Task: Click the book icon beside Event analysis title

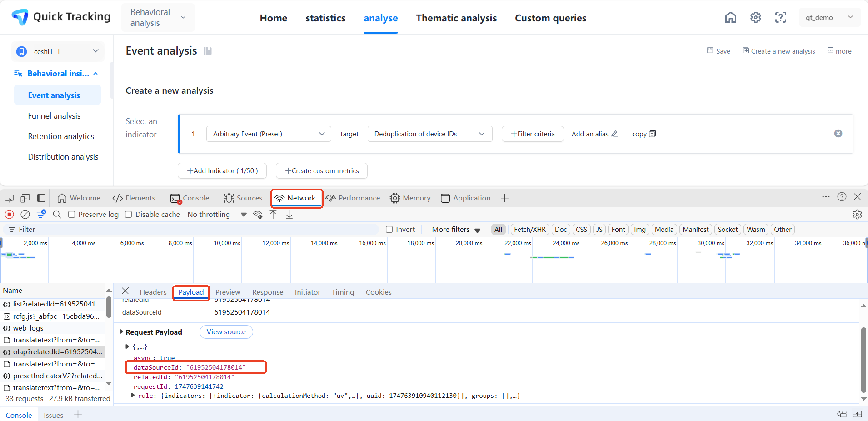Action: [208, 51]
